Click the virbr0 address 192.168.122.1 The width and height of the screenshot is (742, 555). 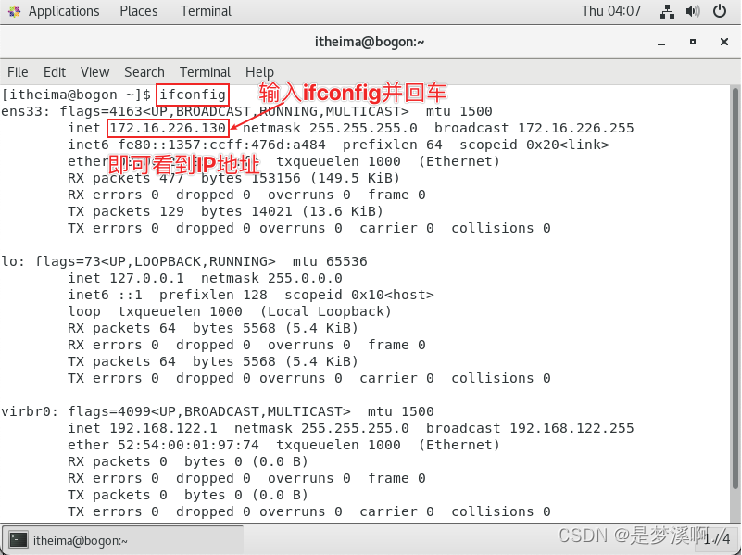click(x=163, y=428)
